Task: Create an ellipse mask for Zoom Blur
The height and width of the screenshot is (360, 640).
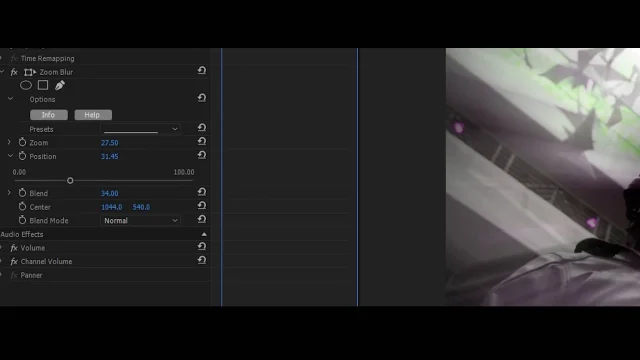Action: (26, 85)
